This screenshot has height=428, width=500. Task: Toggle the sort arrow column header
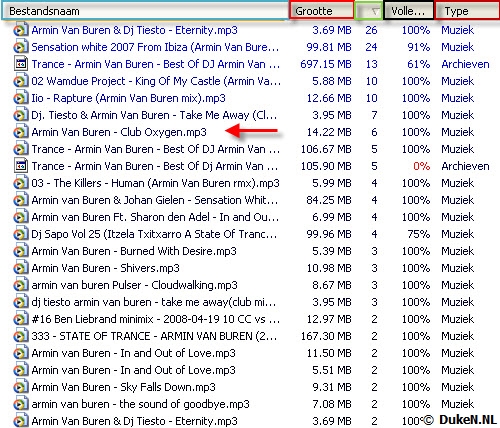click(368, 11)
